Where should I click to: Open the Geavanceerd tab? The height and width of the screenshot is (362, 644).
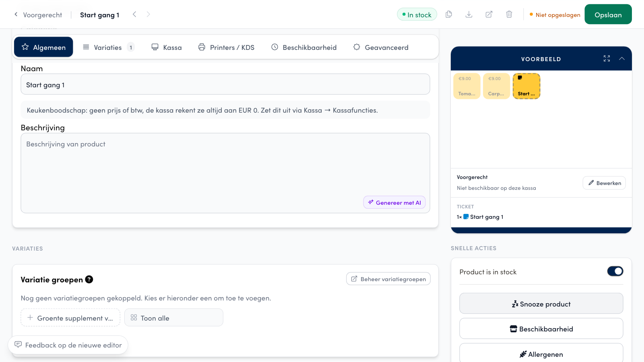381,47
